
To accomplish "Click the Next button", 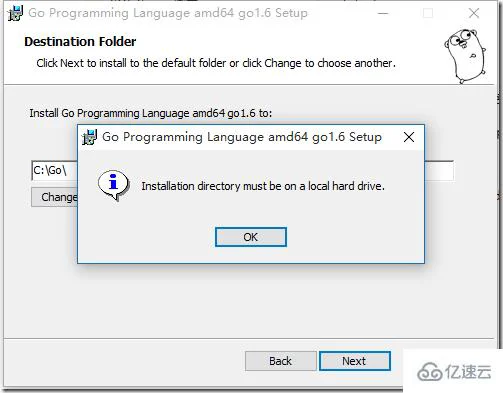I will (x=355, y=361).
